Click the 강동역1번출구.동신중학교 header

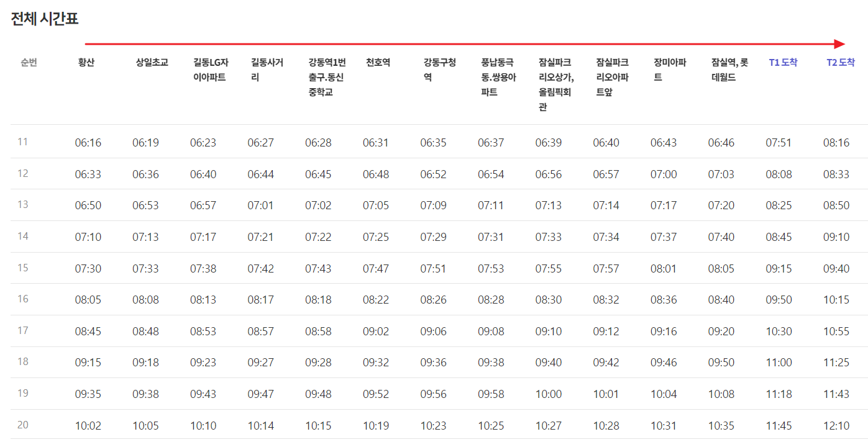pos(327,77)
